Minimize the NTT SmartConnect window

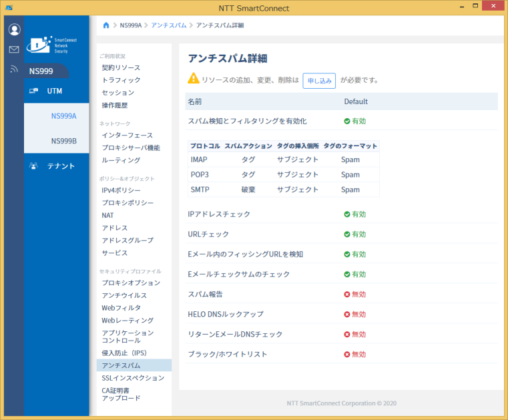(462, 6)
